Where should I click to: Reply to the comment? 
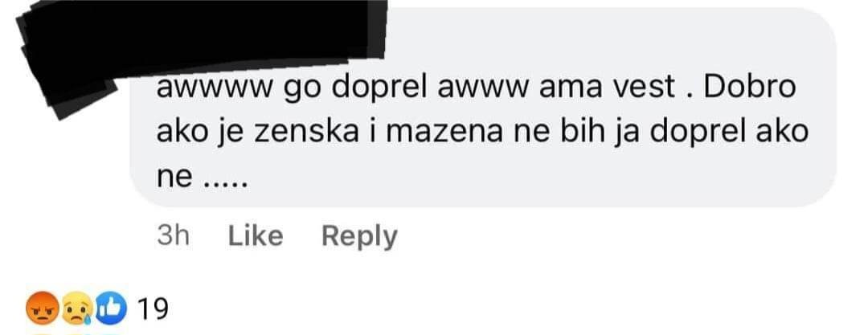point(359,238)
